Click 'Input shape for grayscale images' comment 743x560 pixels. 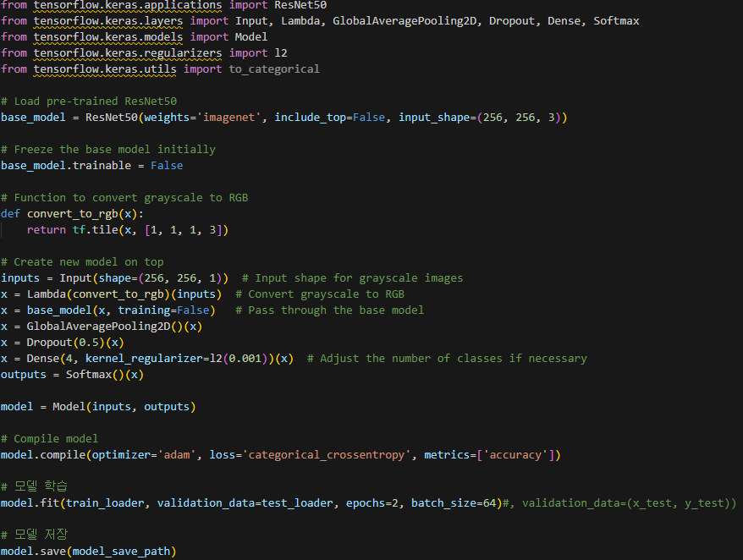click(352, 278)
